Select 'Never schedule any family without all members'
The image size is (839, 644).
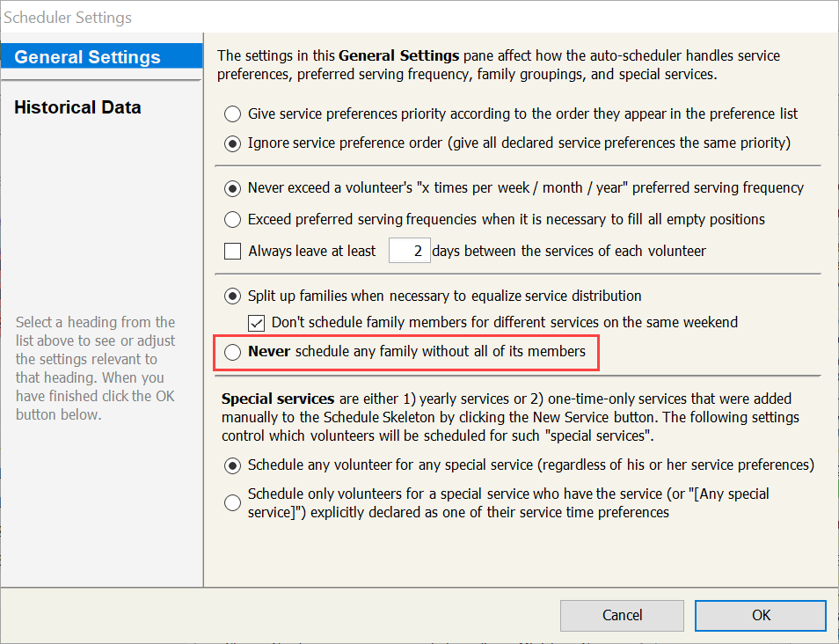coord(232,352)
